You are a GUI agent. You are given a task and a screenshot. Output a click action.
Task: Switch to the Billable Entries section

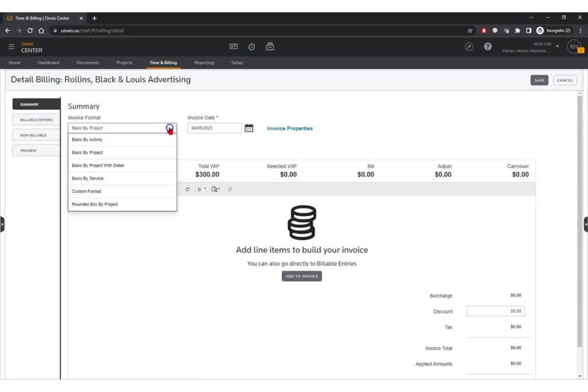pos(36,119)
